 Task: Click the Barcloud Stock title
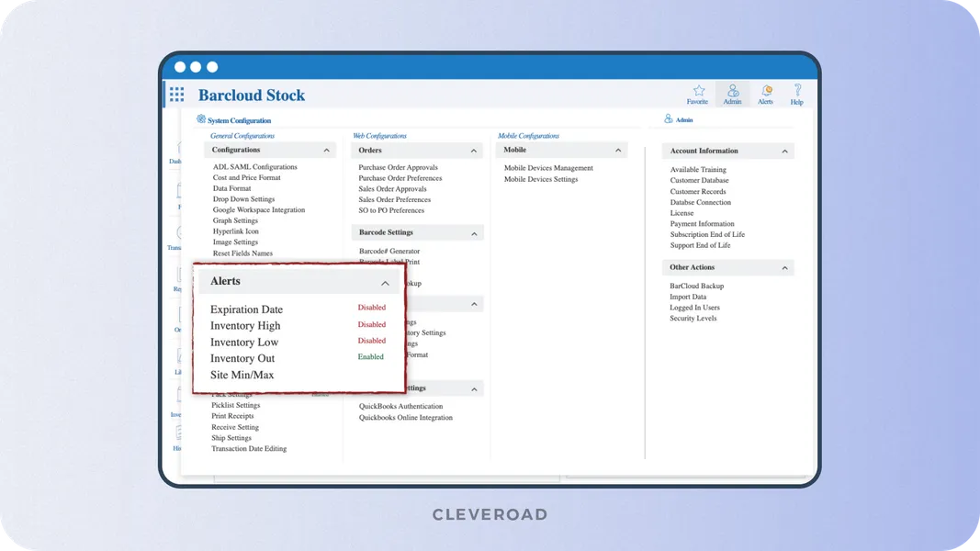(252, 95)
